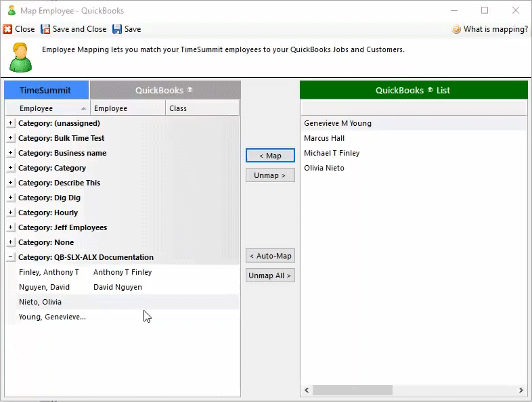The height and width of the screenshot is (402, 532).
Task: Click the Unmap All > button
Action: [270, 275]
